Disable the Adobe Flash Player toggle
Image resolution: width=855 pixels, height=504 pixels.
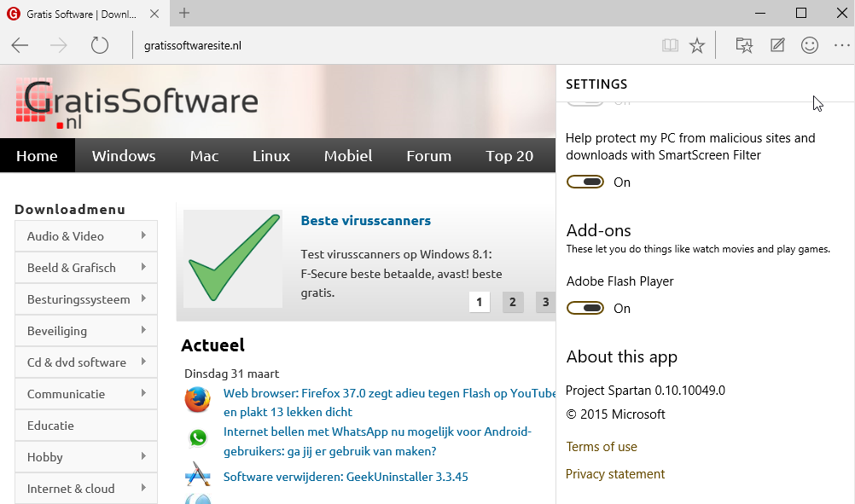click(x=585, y=308)
